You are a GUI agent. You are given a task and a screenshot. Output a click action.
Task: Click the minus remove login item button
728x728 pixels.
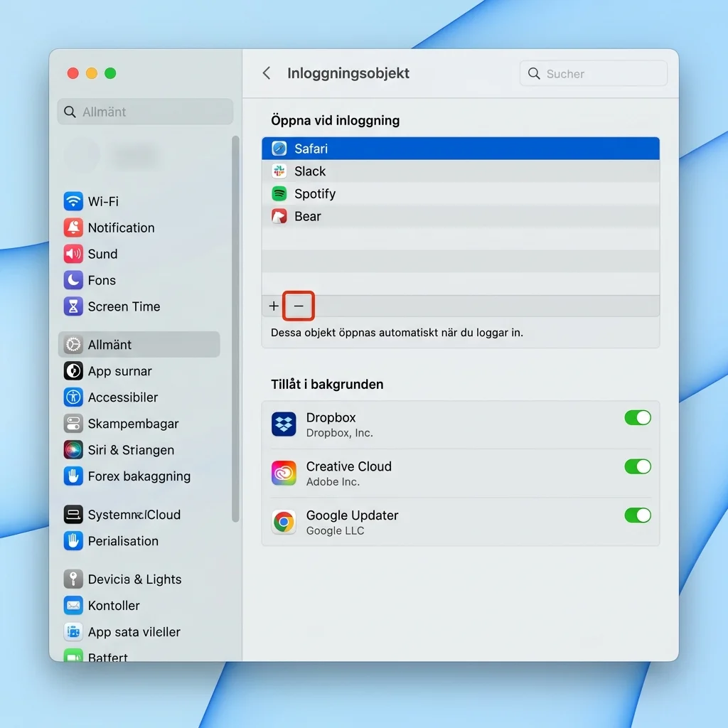pyautogui.click(x=299, y=306)
